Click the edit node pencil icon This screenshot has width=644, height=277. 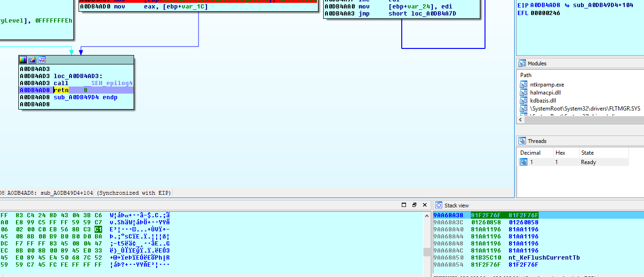(x=32, y=60)
